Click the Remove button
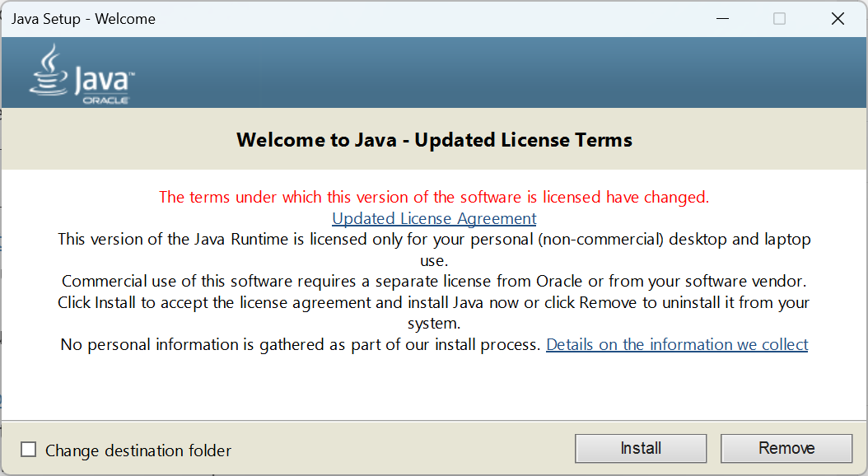 [786, 448]
